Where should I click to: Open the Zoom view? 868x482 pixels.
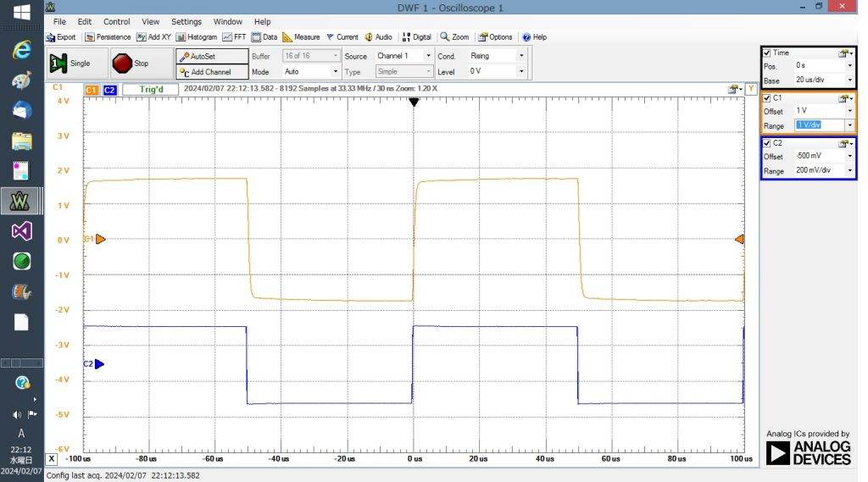[454, 37]
